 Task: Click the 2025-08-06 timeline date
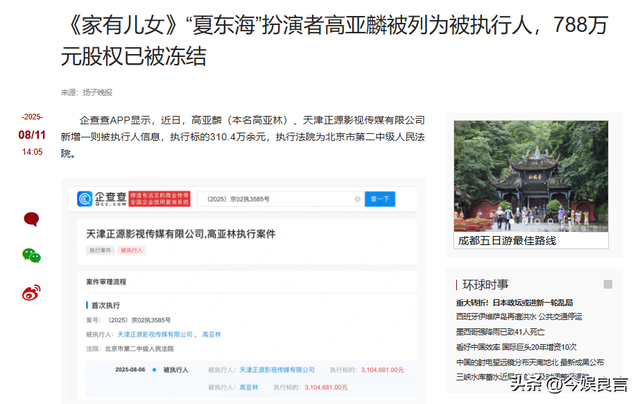pyautogui.click(x=130, y=370)
